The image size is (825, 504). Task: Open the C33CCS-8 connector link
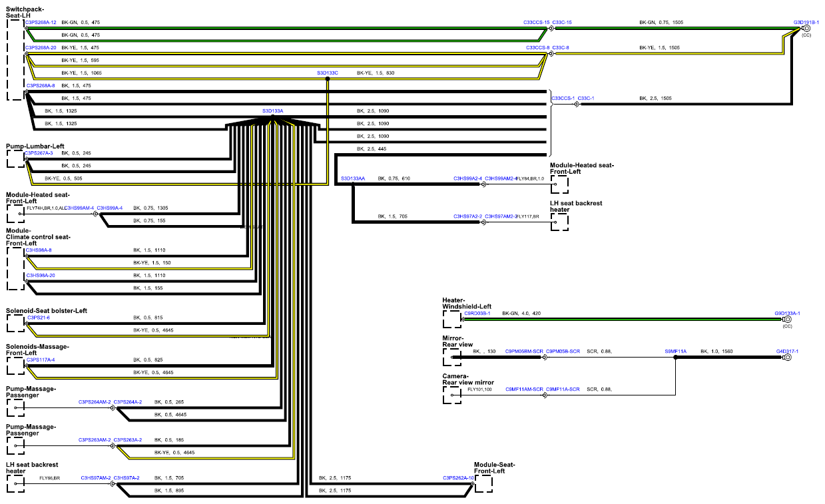(x=538, y=48)
